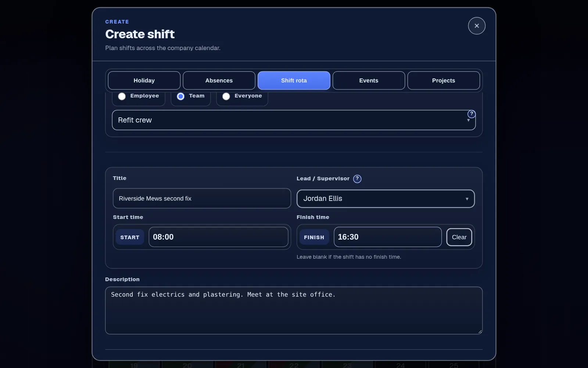Screen dimensions: 588x368
Task: Click the finish time hint text
Action: click(x=349, y=257)
